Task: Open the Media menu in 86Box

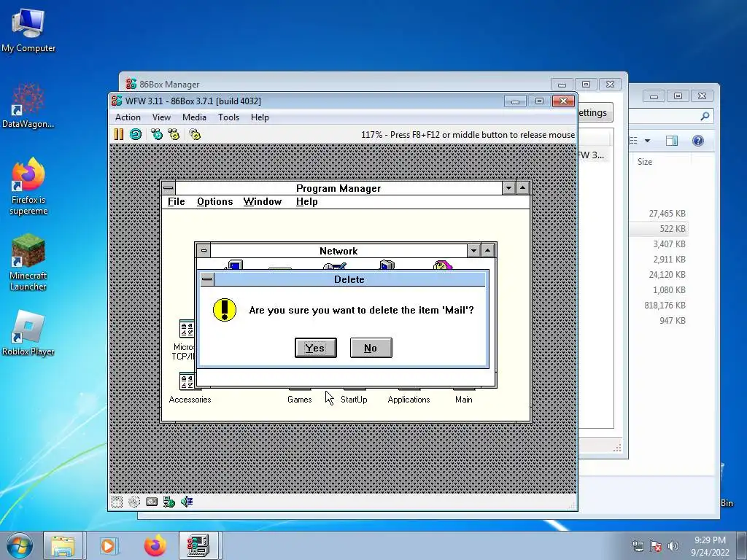Action: coord(194,117)
